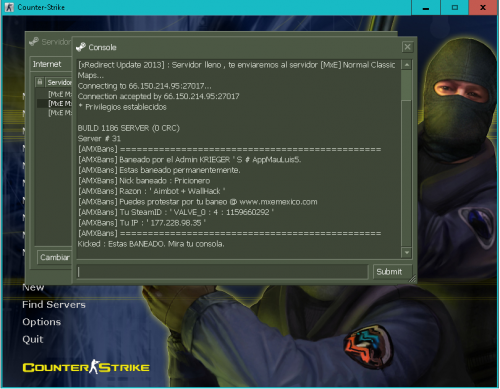
Task: Click the Steam icon in Console title
Action: pyautogui.click(x=81, y=47)
